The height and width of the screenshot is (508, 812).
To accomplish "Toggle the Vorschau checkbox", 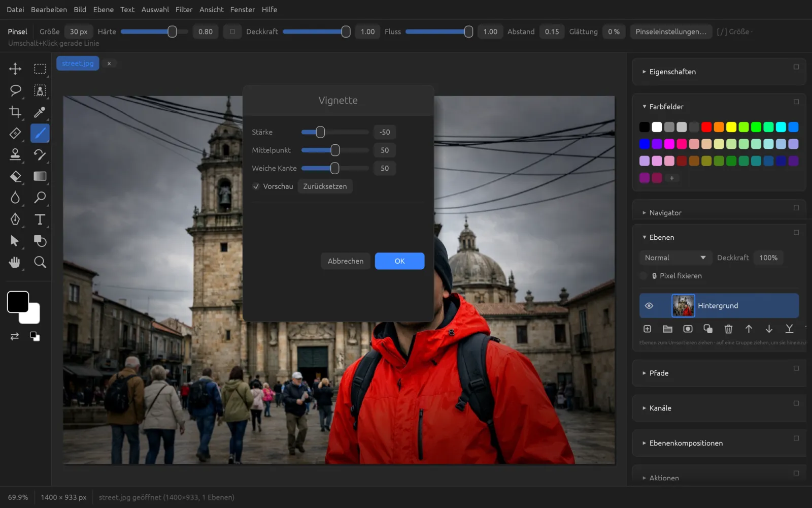I will click(x=256, y=186).
